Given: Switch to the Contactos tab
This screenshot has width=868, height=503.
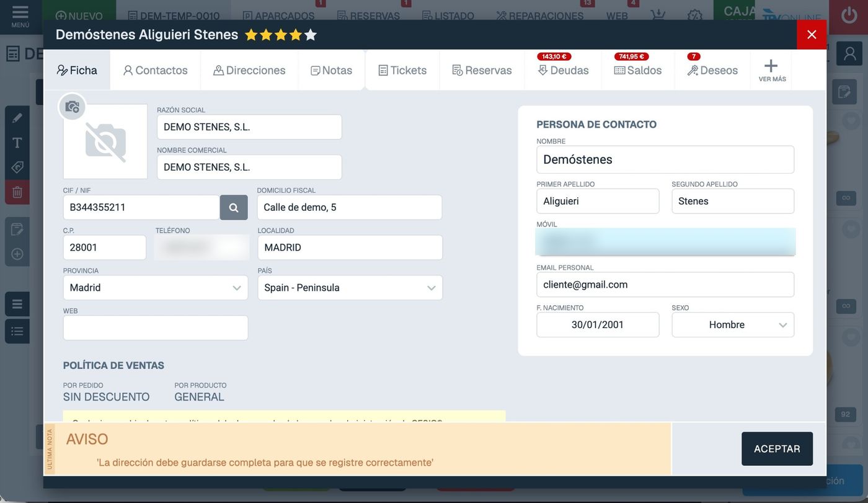Looking at the screenshot, I should [156, 70].
